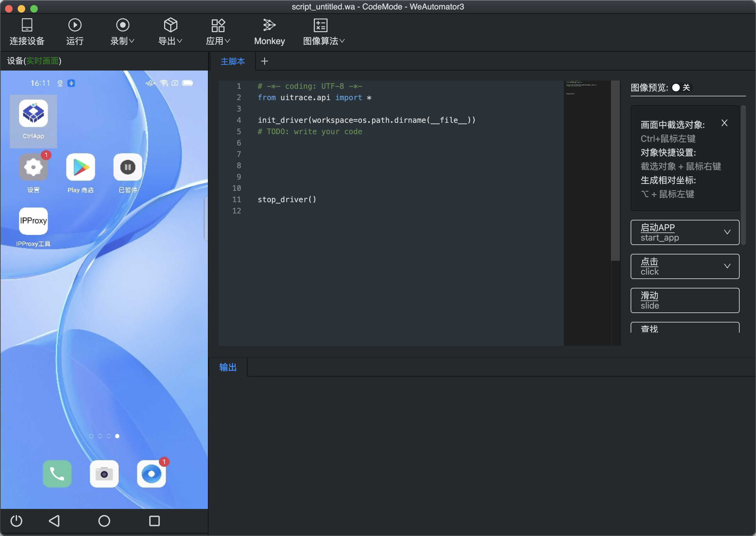Viewport: 756px width, 536px height.
Task: Click line number 12 in the gutter
Action: pyautogui.click(x=237, y=211)
